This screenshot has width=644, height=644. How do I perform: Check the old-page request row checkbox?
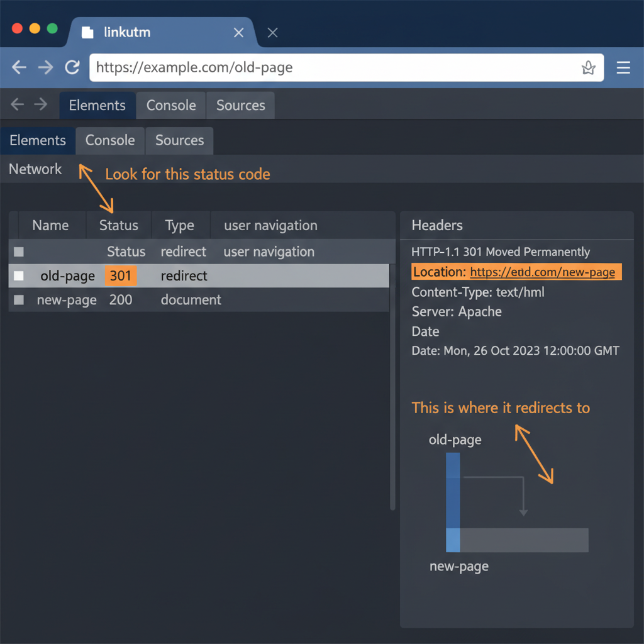click(x=18, y=275)
